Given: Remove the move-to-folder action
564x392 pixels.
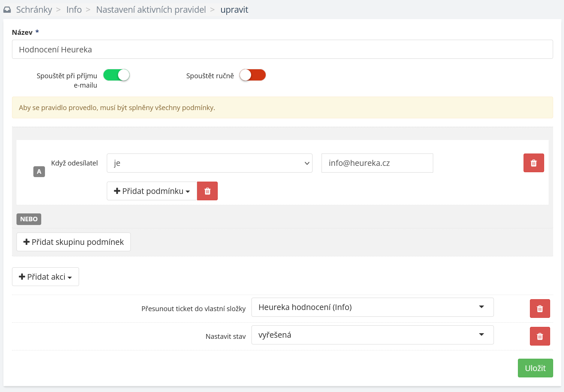Looking at the screenshot, I should click(540, 309).
